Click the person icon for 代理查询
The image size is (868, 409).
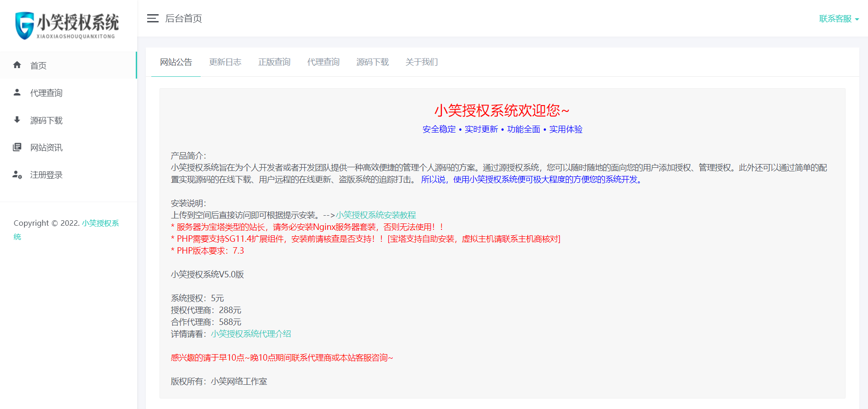pyautogui.click(x=17, y=92)
